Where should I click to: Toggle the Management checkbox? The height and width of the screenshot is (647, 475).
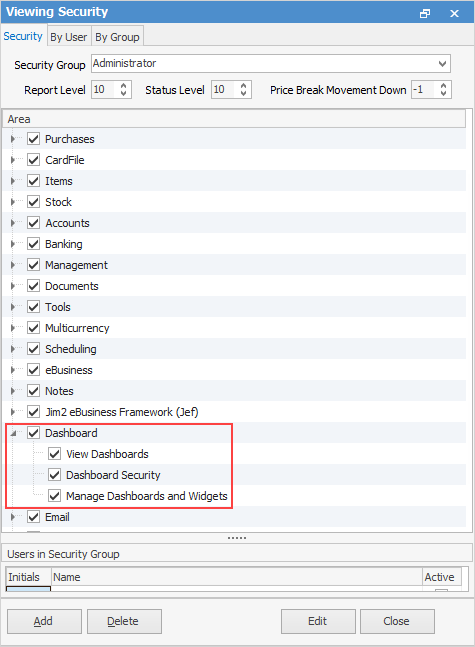pos(33,265)
